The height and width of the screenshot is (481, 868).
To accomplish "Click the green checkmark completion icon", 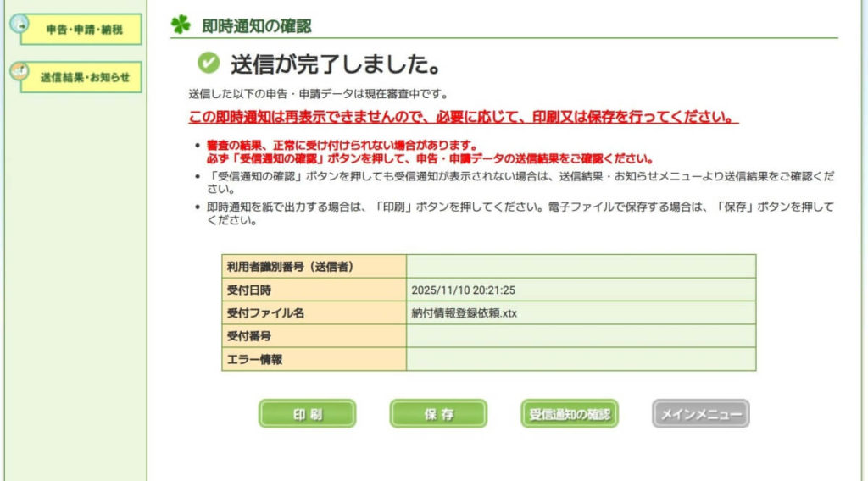I will [209, 63].
